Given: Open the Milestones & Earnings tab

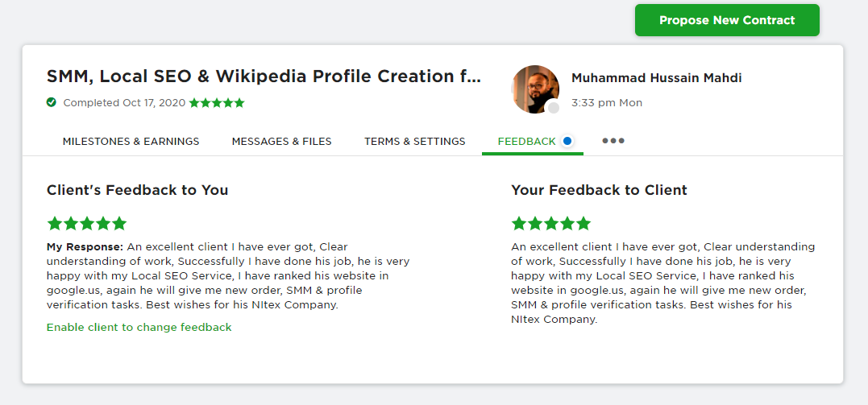Looking at the screenshot, I should coord(131,142).
